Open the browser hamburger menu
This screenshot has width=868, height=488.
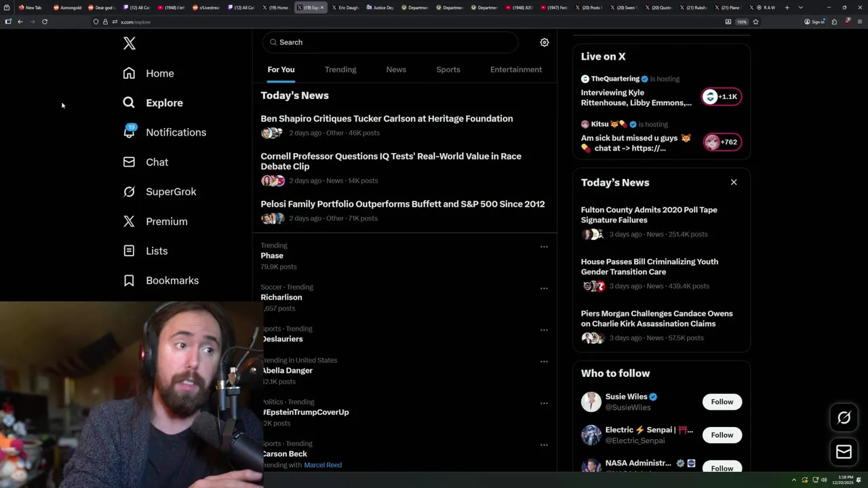[860, 22]
